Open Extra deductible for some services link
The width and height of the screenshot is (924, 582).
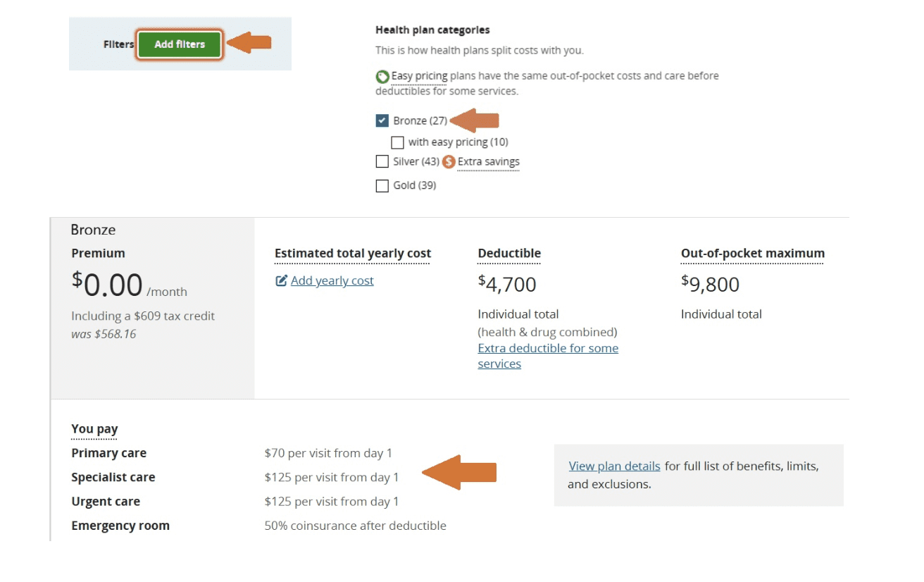click(547, 356)
